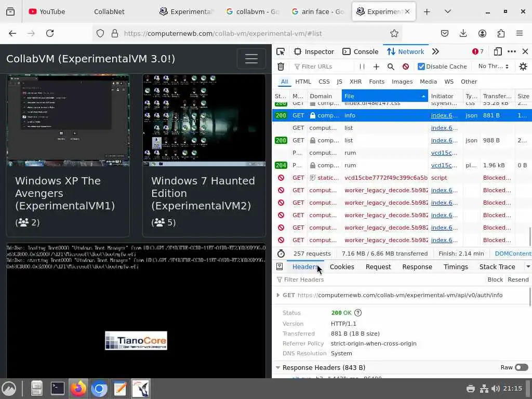Filter requests by Images type
Image resolution: width=532 pixels, height=399 pixels.
pos(402,82)
